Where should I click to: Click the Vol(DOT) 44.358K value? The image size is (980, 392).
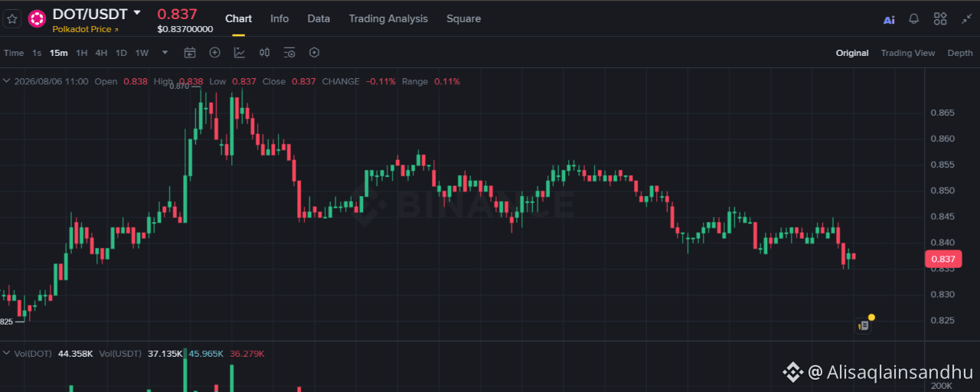tap(76, 353)
